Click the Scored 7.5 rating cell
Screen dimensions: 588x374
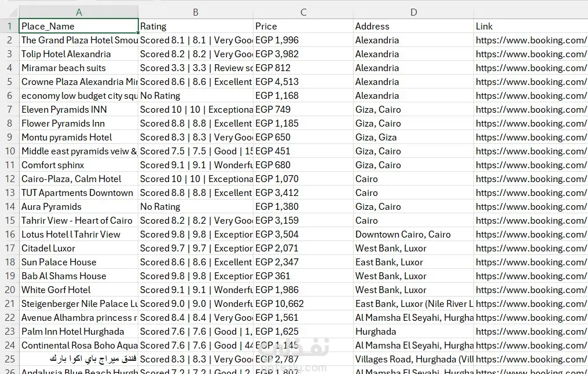coord(196,151)
